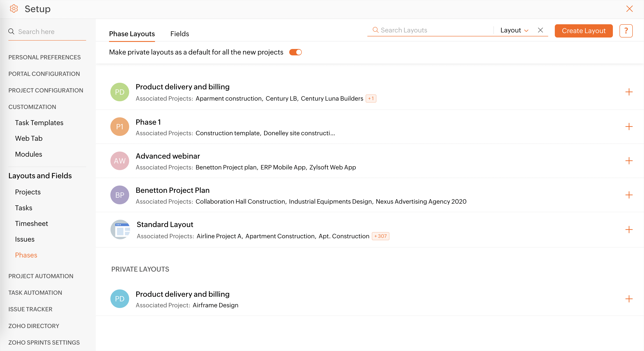Switch to the Fields tab
The image size is (644, 351).
[179, 34]
